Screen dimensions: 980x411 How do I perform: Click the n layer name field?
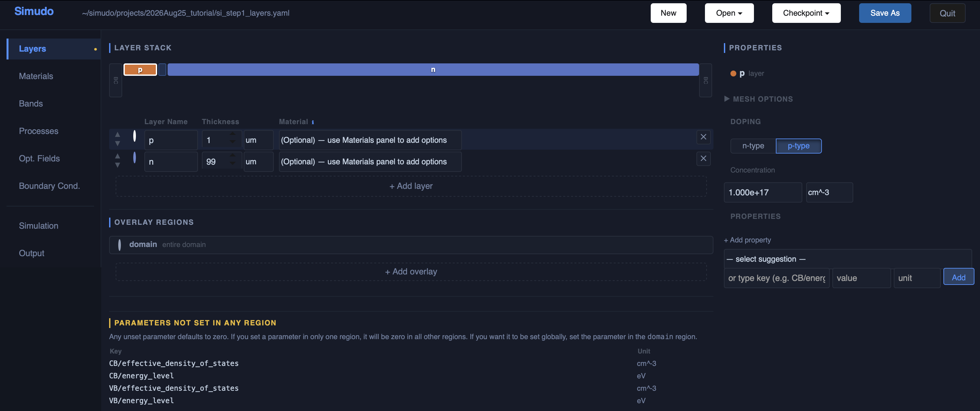coord(171,162)
